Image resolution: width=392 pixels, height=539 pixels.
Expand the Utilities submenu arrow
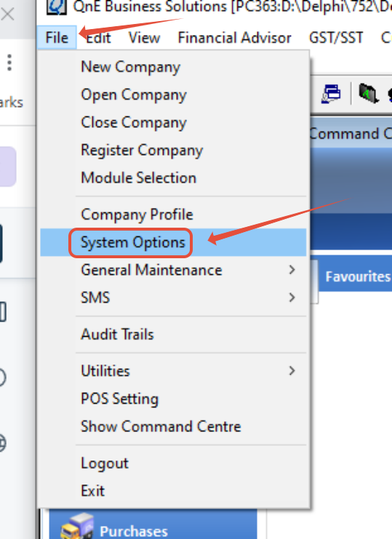[292, 370]
